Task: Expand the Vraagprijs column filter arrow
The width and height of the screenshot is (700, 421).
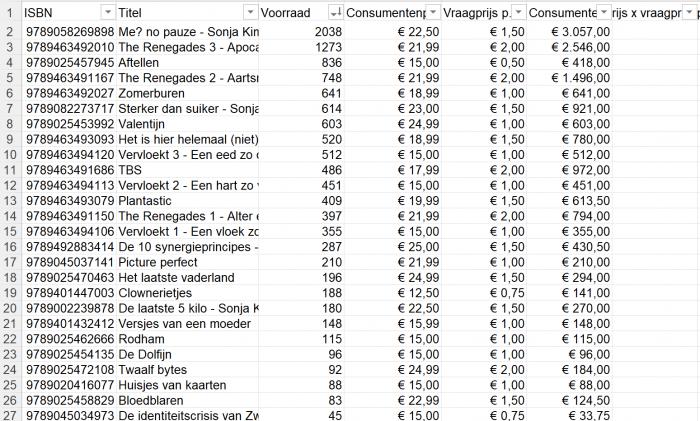Action: tap(517, 12)
